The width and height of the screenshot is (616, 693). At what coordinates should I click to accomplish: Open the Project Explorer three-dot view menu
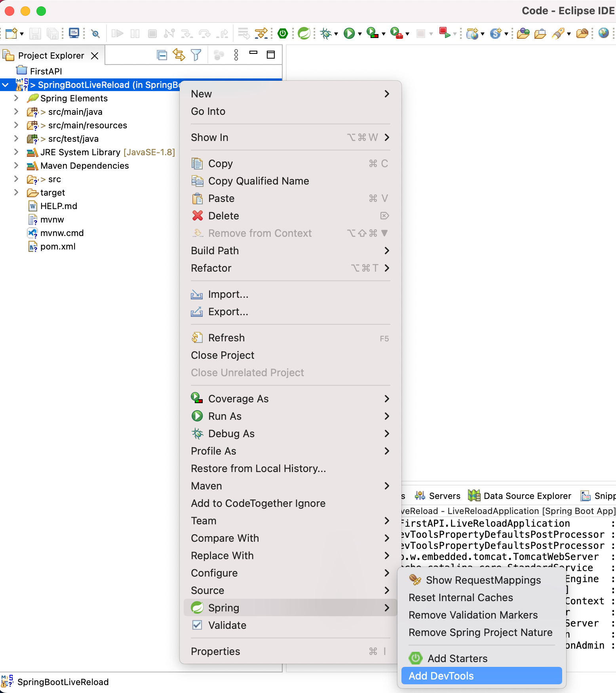pyautogui.click(x=236, y=55)
